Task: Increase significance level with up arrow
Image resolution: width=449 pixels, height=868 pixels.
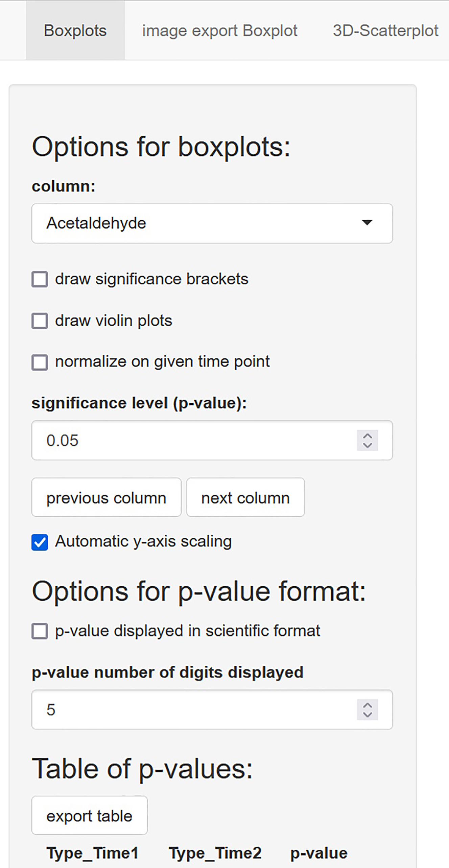Action: tap(368, 436)
